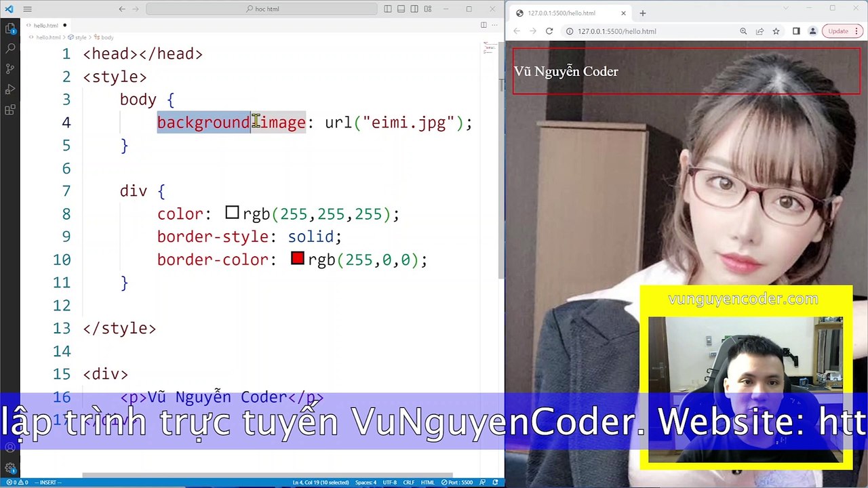The height and width of the screenshot is (488, 868).
Task: View site information in Chrome address bar
Action: tap(570, 31)
